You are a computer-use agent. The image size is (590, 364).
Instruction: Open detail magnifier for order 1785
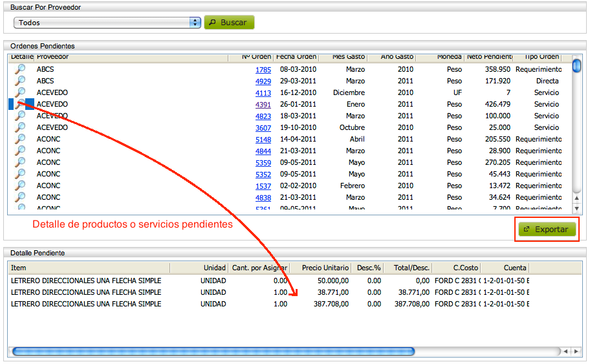pyautogui.click(x=20, y=69)
